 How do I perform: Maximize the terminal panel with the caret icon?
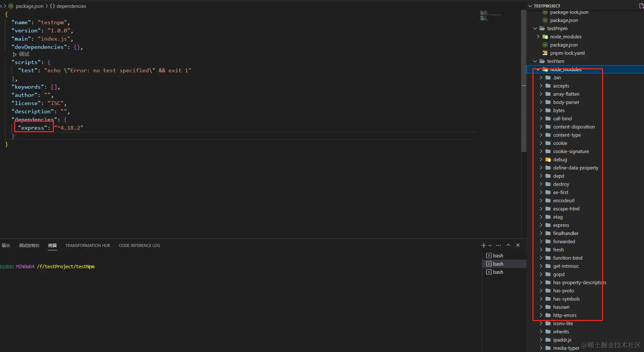pos(508,245)
